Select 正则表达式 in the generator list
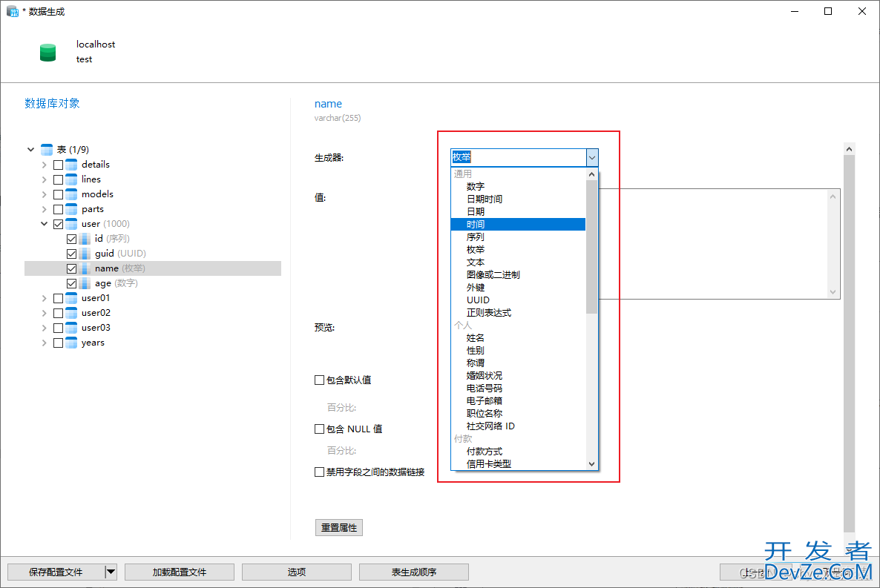Screen dimensions: 880x588 (489, 312)
